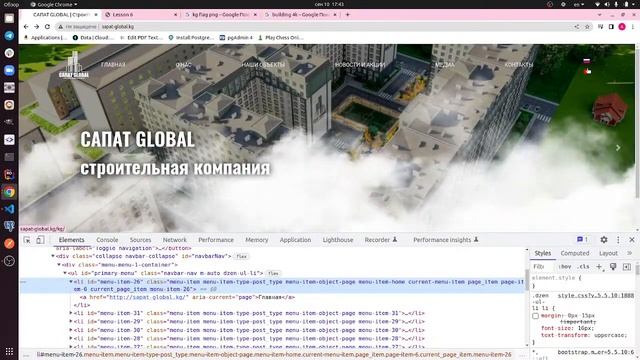Show applications grid in the dock

pyautogui.click(x=9, y=351)
